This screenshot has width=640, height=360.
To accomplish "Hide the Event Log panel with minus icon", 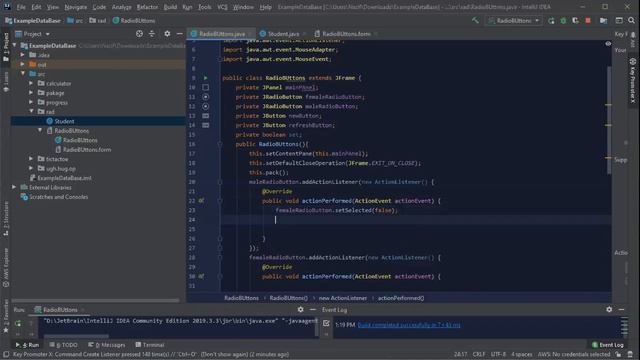I will pyautogui.click(x=621, y=310).
